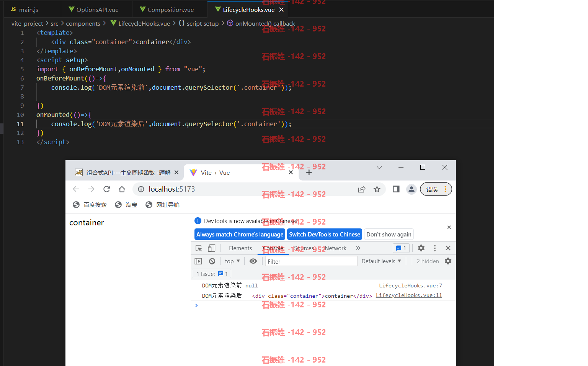The image size is (588, 366).
Task: Inspect logged div.container element
Action: click(x=312, y=296)
